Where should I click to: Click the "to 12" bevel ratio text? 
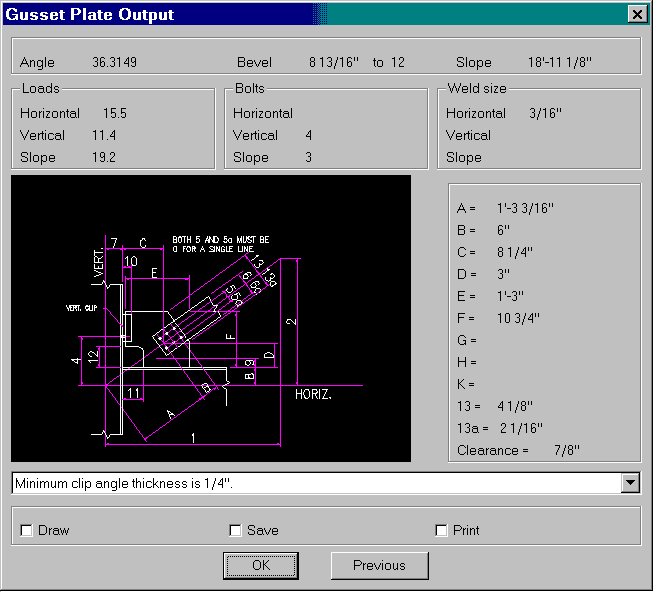point(389,62)
